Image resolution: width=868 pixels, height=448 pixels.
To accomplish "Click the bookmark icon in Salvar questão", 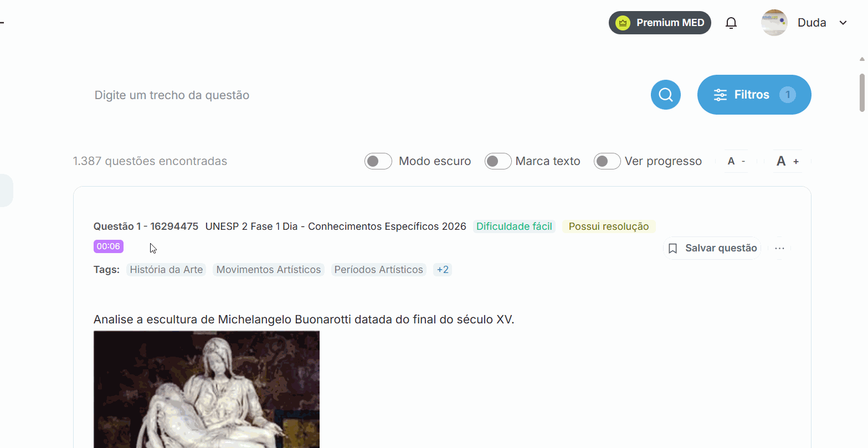I will [673, 248].
